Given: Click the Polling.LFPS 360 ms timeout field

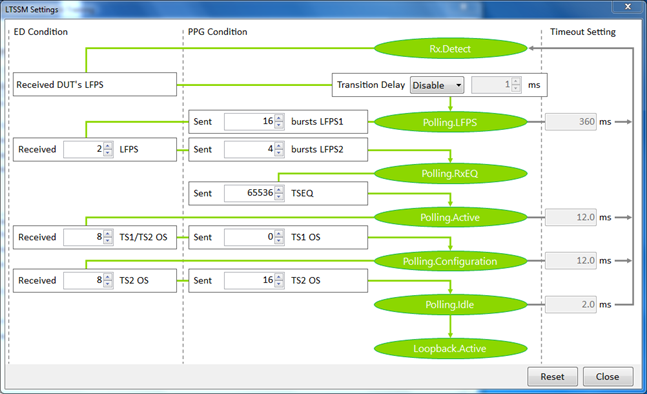Looking at the screenshot, I should (x=571, y=122).
